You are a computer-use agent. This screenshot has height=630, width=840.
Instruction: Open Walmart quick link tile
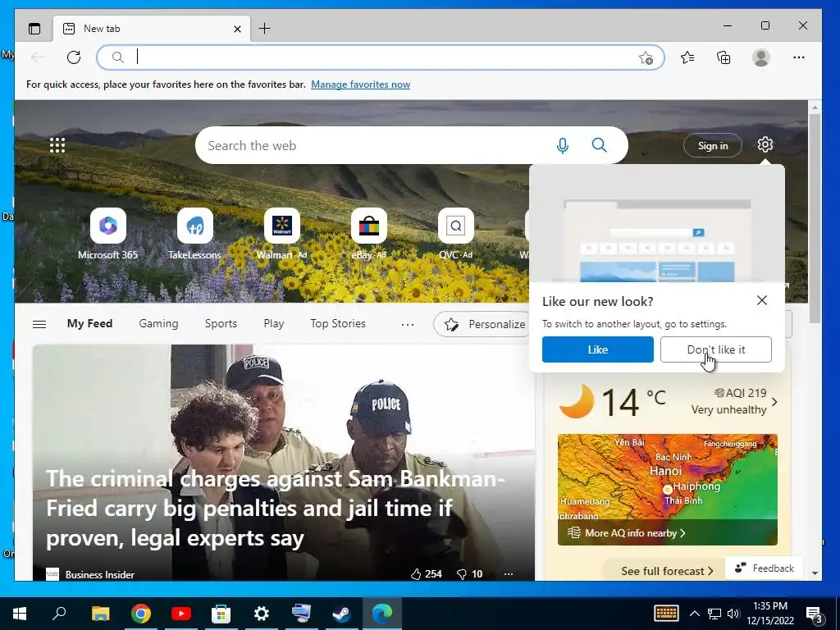tap(282, 234)
